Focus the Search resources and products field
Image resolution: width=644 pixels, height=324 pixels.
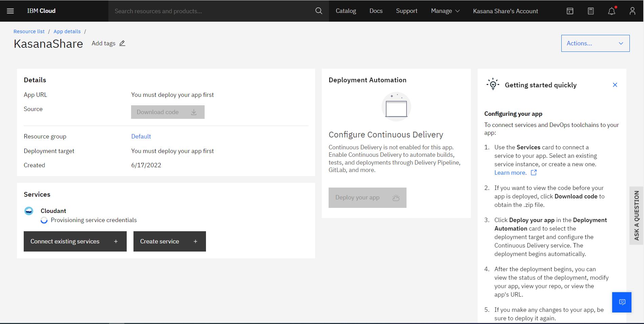[x=212, y=11]
